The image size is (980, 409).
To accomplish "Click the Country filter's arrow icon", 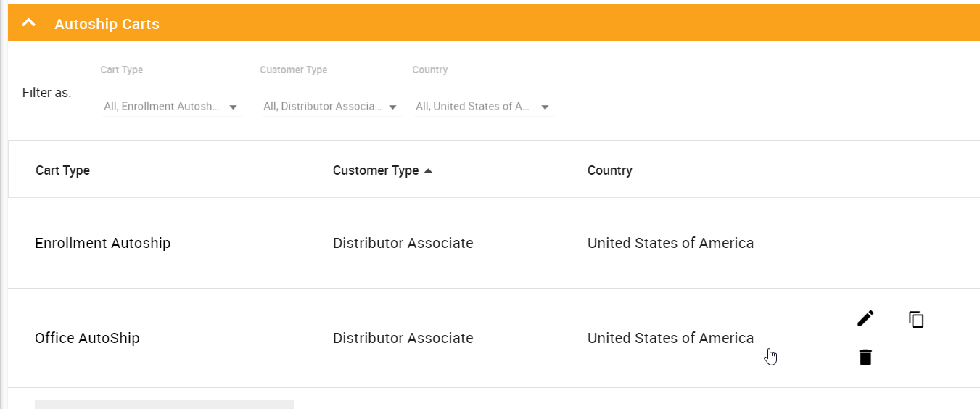I will [545, 107].
